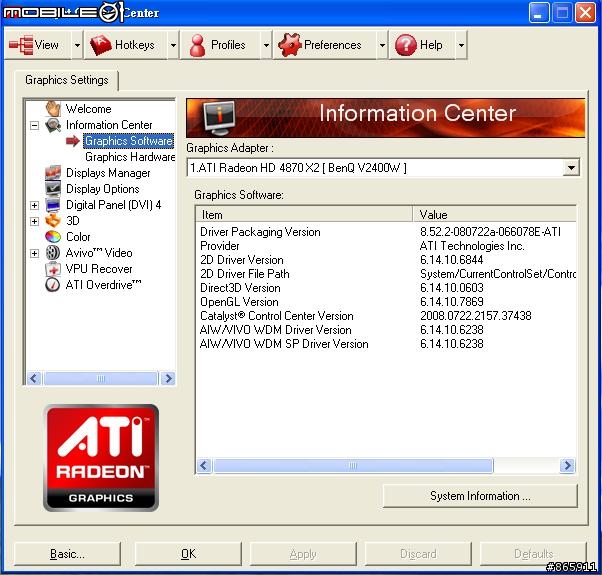Click the Information Center banner monitor icon
602x575 pixels.
click(219, 118)
